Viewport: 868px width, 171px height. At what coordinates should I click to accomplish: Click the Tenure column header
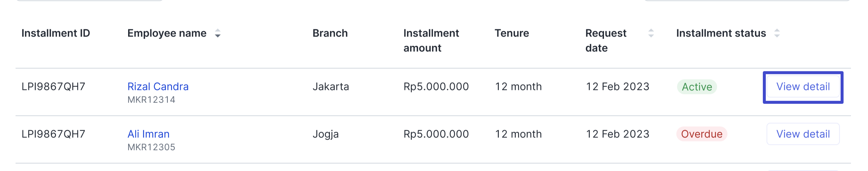(511, 33)
